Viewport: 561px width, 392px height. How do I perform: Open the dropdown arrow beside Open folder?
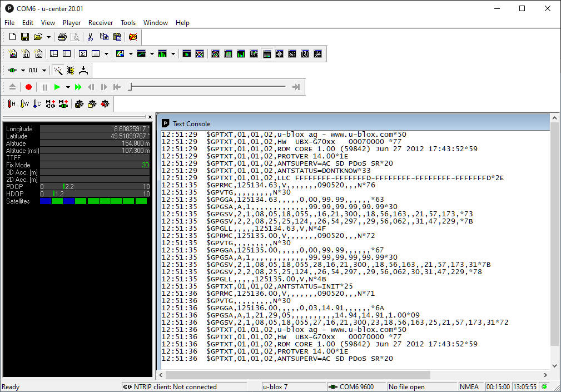click(49, 37)
